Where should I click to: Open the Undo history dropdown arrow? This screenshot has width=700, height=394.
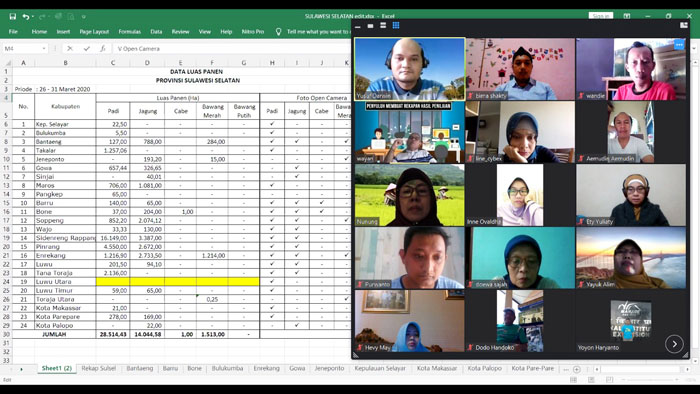(x=33, y=17)
